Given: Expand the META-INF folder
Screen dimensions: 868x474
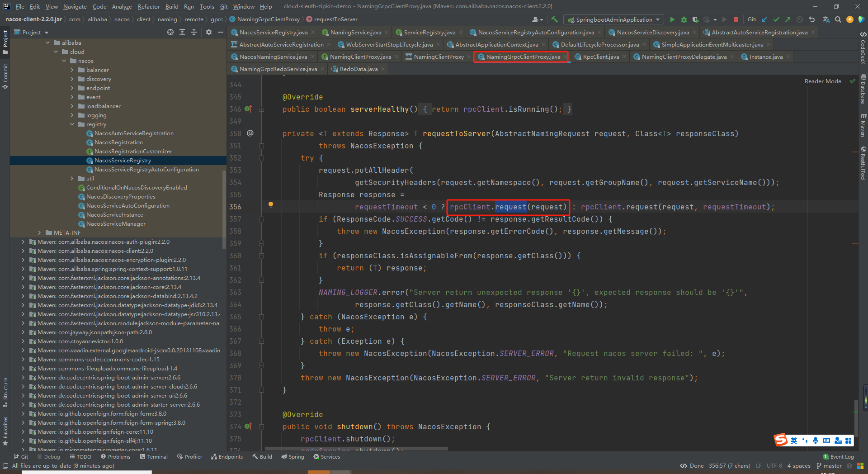Looking at the screenshot, I should coord(39,233).
